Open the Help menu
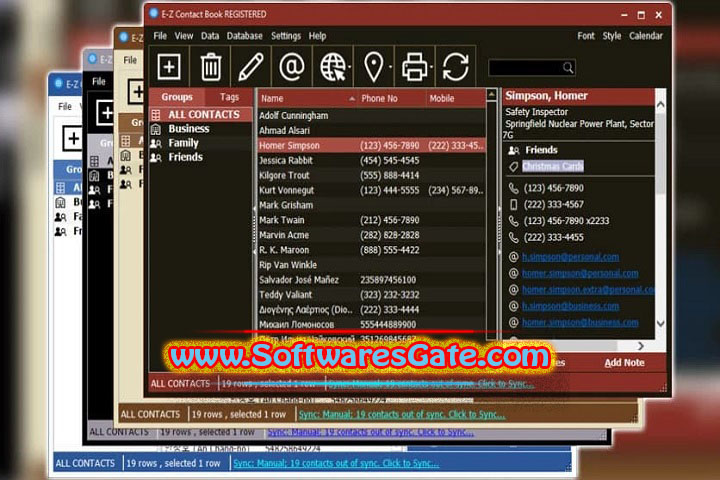Image resolution: width=720 pixels, height=480 pixels. 317,36
